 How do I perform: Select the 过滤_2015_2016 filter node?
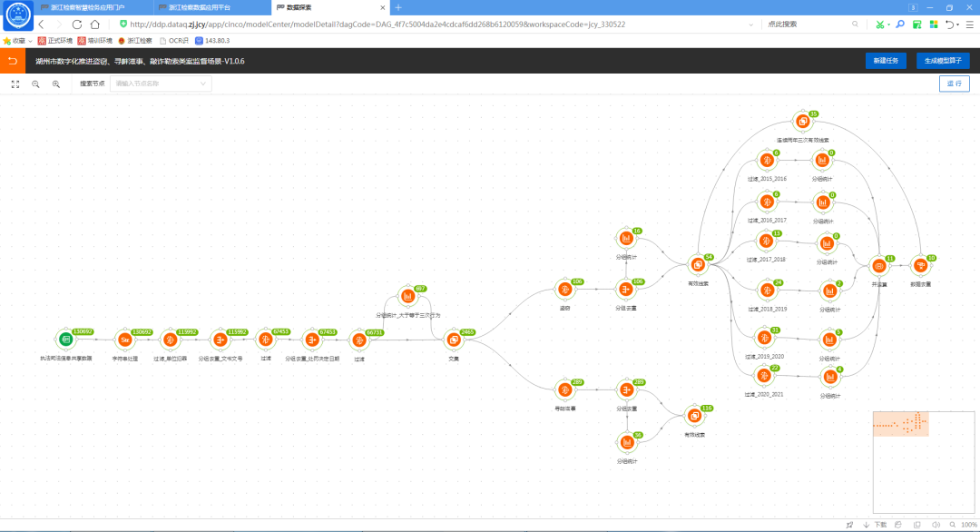(766, 161)
